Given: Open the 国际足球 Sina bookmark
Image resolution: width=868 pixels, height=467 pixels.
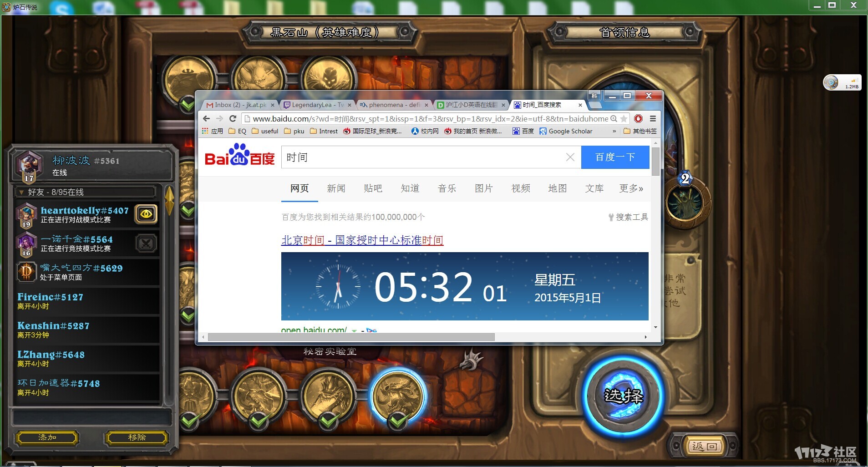Looking at the screenshot, I should point(372,131).
